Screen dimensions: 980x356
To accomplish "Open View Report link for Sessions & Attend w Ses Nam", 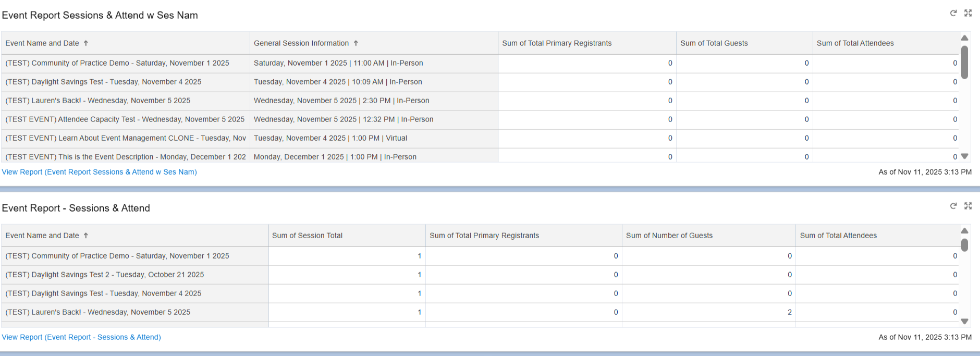I will tap(99, 172).
